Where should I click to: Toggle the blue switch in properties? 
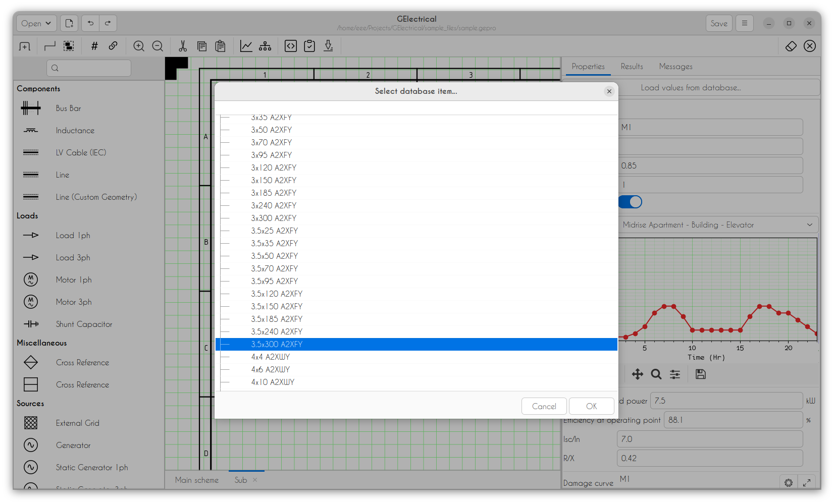[631, 202]
